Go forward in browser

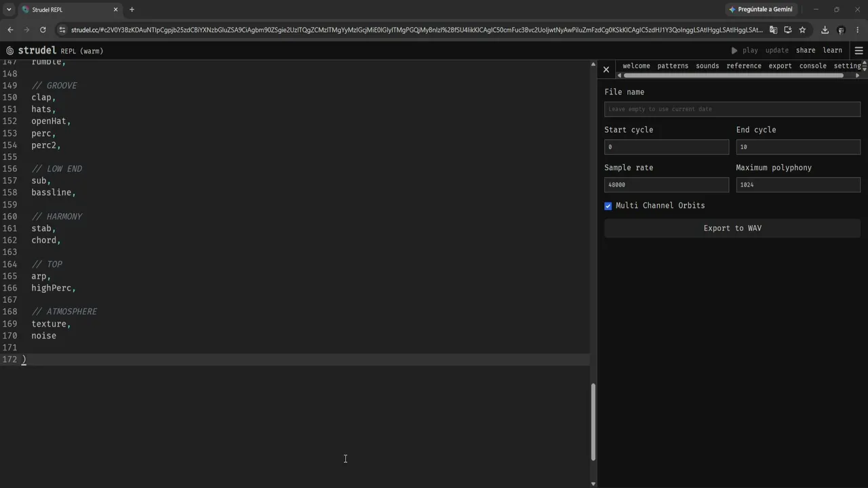click(26, 30)
